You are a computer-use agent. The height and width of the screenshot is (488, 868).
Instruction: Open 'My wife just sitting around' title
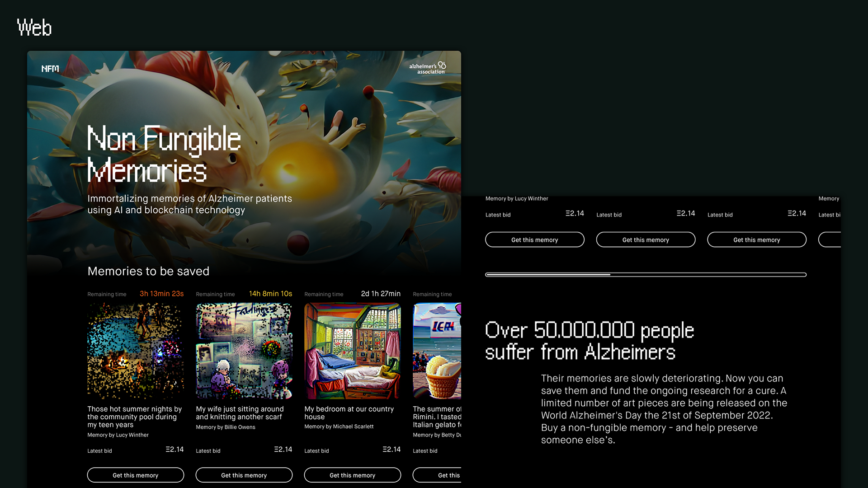(x=240, y=413)
